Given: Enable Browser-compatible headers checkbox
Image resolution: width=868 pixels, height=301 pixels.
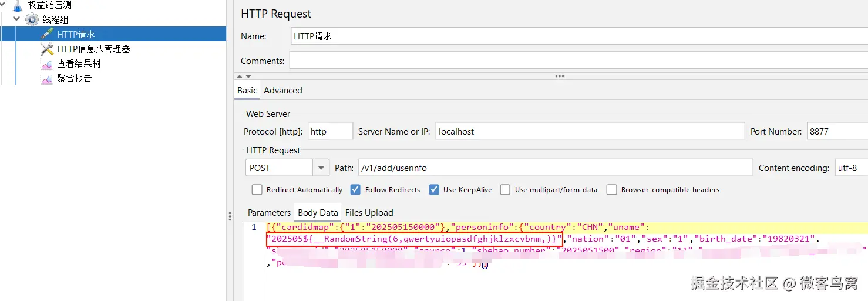Looking at the screenshot, I should point(611,189).
